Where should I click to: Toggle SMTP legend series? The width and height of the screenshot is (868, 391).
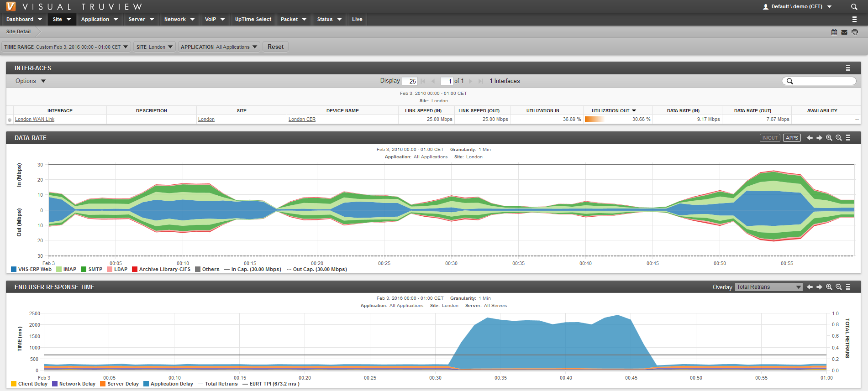point(91,269)
